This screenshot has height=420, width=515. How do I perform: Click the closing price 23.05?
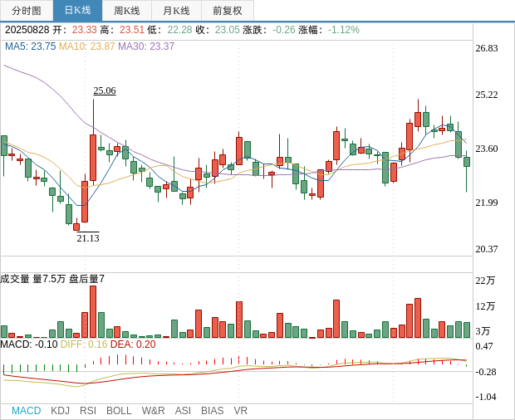(228, 30)
